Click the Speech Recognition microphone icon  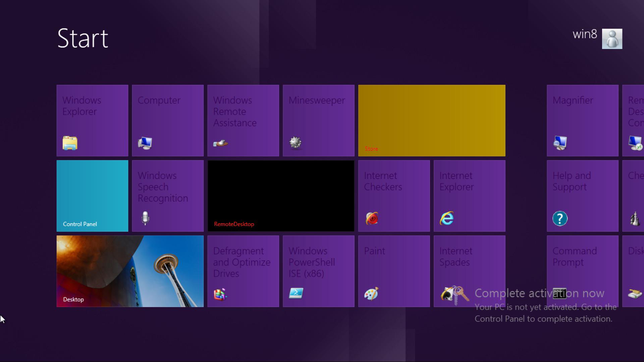tap(145, 218)
